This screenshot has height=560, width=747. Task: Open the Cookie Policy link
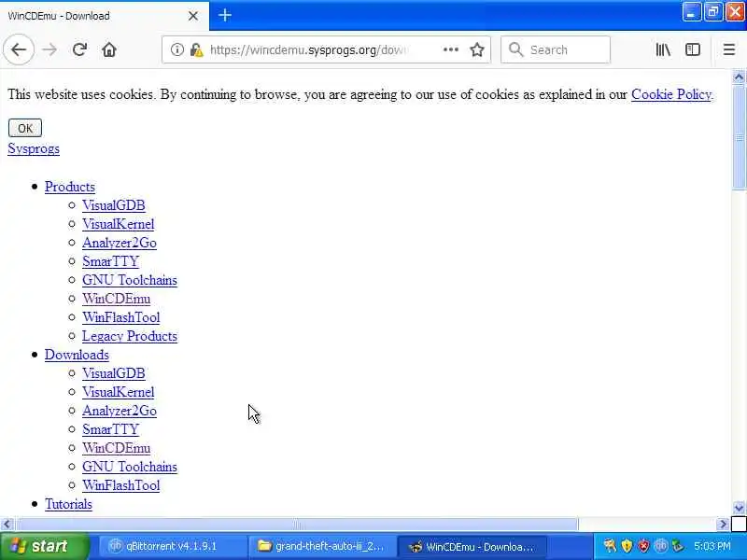click(x=672, y=94)
